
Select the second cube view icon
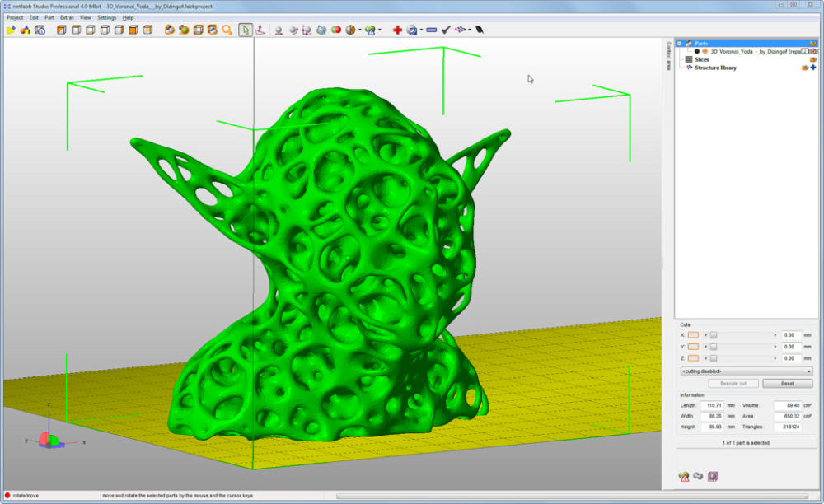(76, 30)
